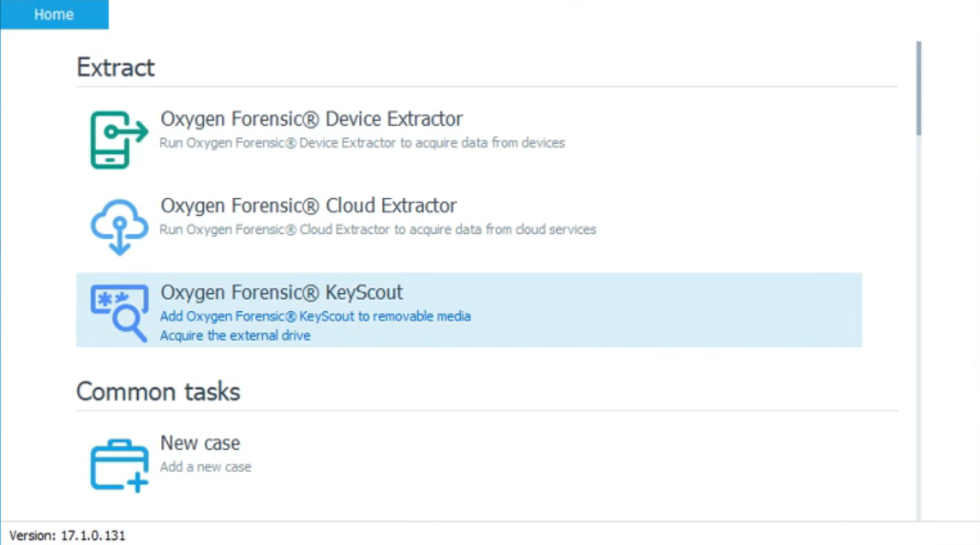Open Oxygen Forensic Device Extractor title
This screenshot has width=980, height=545.
312,119
